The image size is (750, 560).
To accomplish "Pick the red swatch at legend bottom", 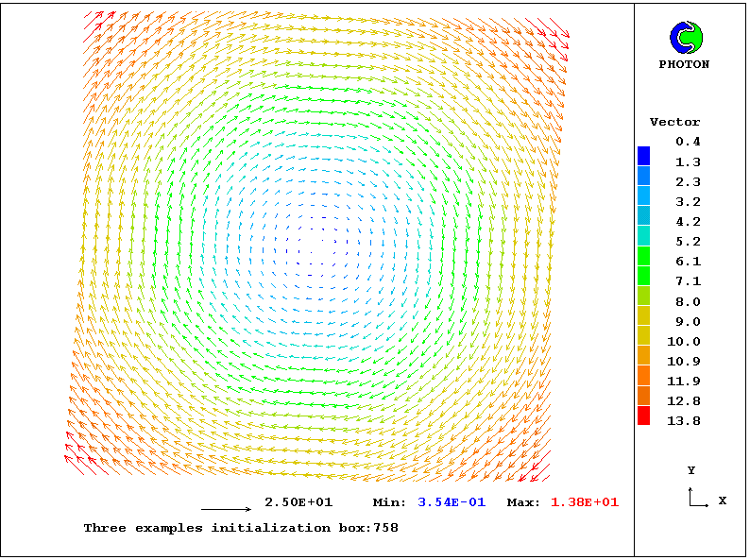I will pyautogui.click(x=643, y=416).
